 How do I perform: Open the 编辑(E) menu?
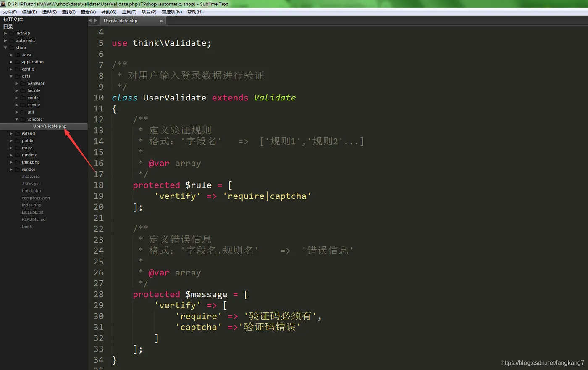(x=29, y=12)
